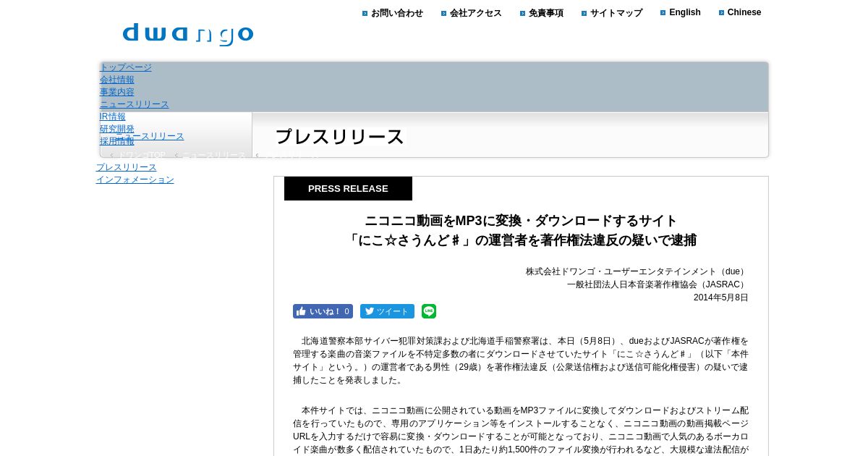Open the 会社アクセス link
This screenshot has height=456, width=868.
[476, 13]
